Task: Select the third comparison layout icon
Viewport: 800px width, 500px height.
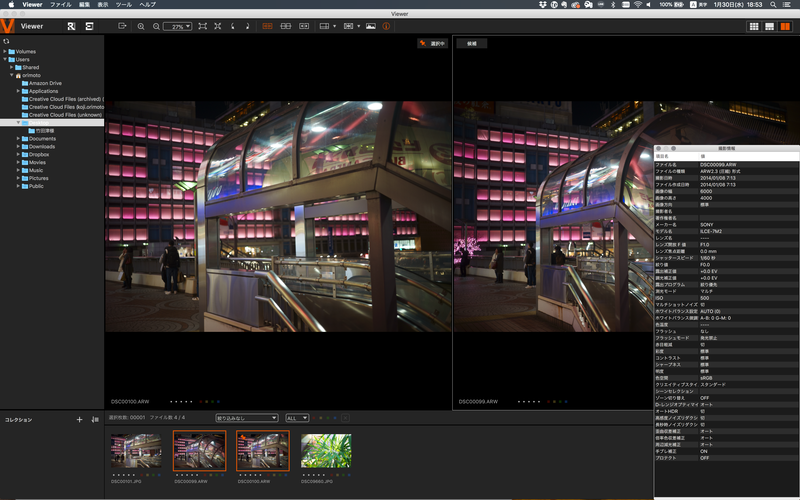Action: (x=304, y=26)
